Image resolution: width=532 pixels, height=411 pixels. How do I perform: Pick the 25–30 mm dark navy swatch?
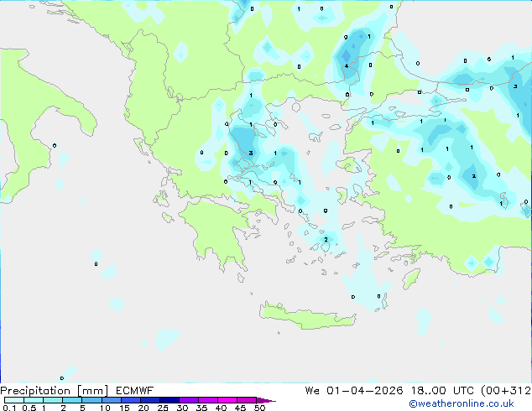tap(169, 400)
